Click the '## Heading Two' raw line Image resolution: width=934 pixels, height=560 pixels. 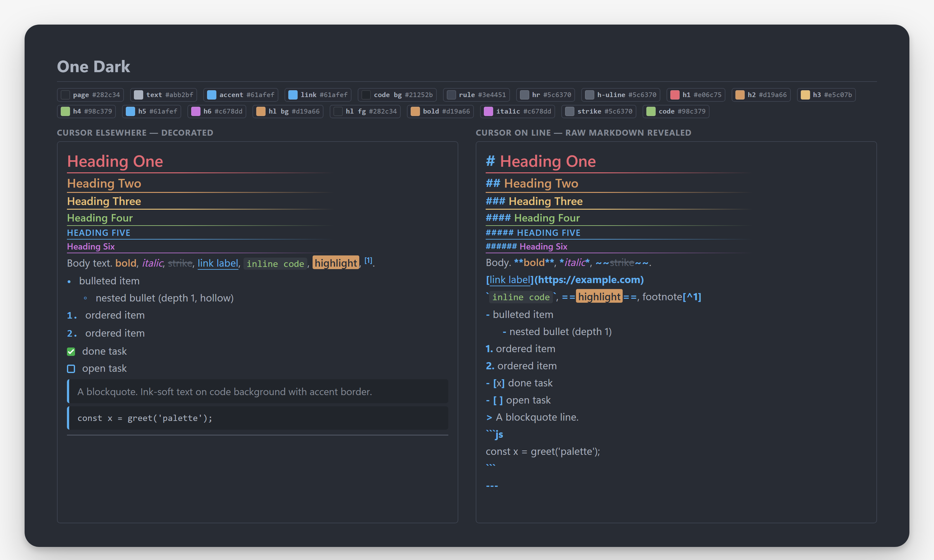point(532,183)
